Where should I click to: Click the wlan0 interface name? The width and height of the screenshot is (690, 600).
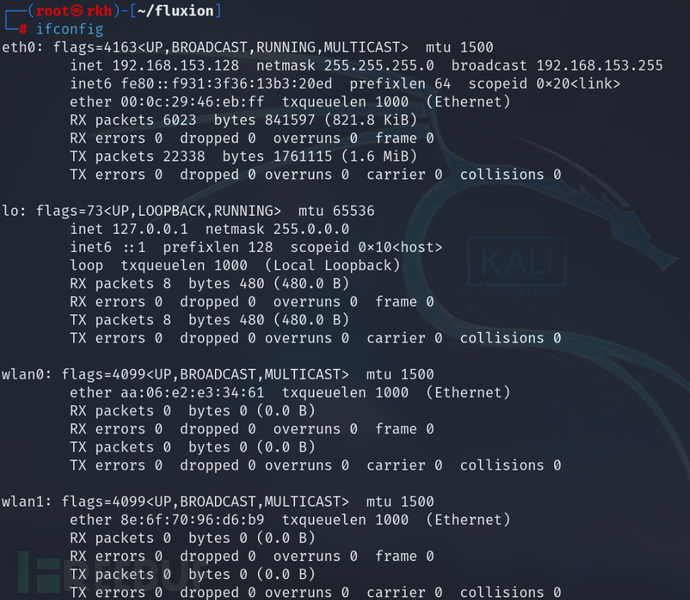[x=23, y=374]
